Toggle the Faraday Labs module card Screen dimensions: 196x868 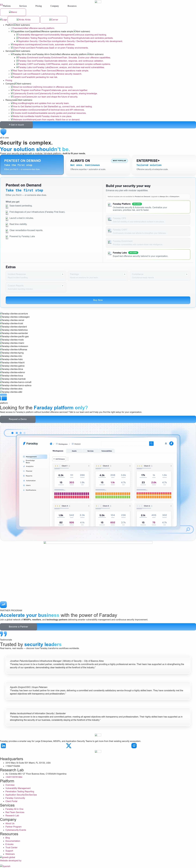[x=148, y=254]
